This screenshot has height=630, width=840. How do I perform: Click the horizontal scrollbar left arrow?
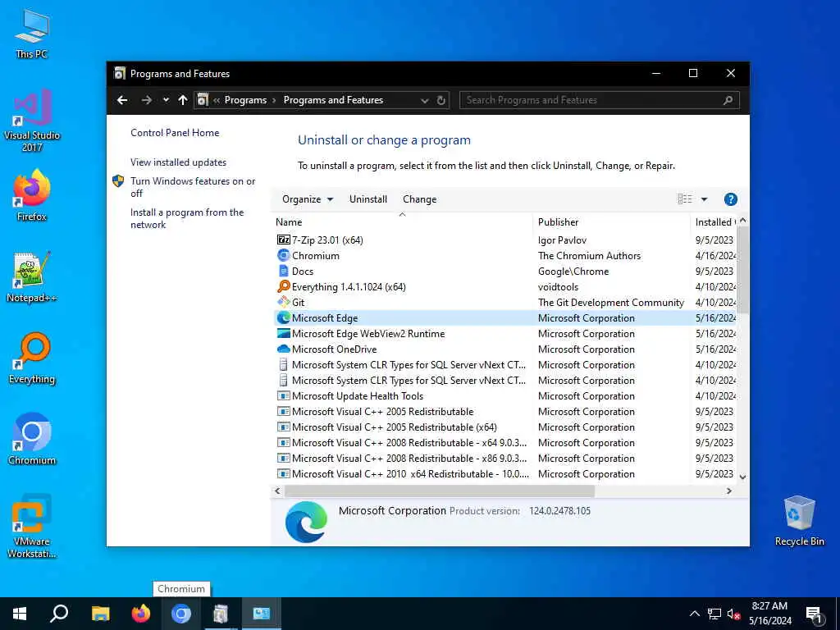(277, 491)
